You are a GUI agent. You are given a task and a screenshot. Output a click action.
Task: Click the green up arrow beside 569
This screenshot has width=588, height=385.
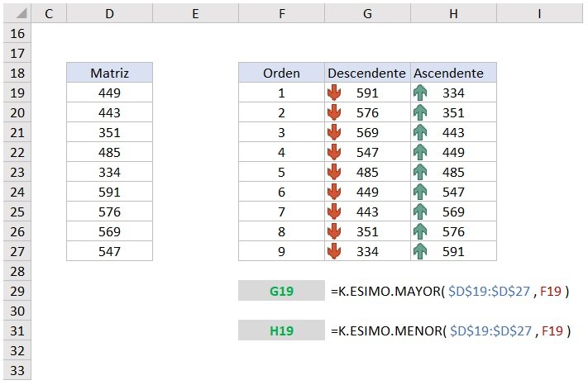[x=420, y=212]
